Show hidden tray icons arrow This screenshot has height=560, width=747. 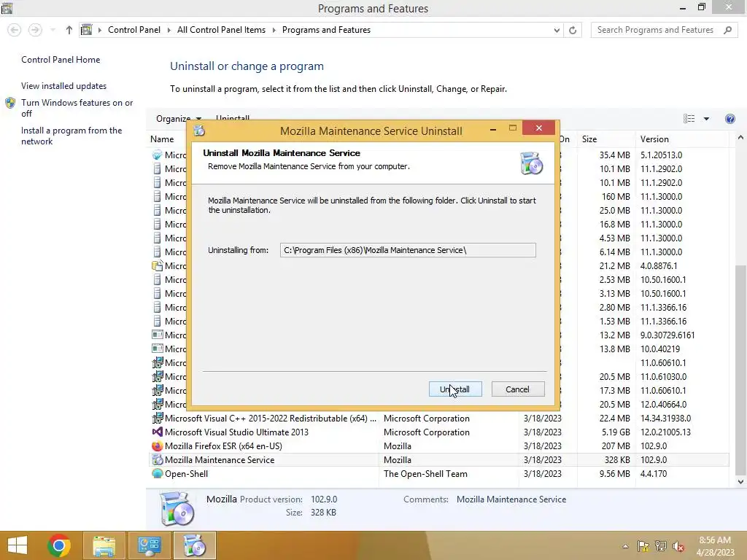625,546
